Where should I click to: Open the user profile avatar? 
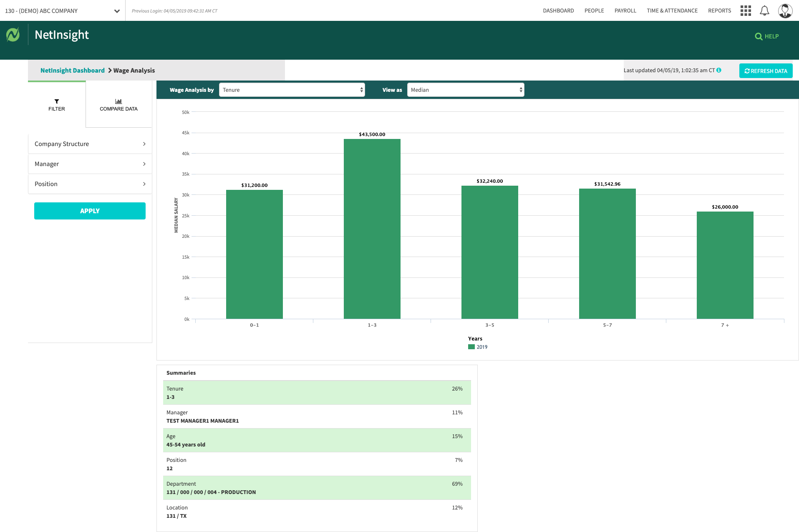point(785,11)
